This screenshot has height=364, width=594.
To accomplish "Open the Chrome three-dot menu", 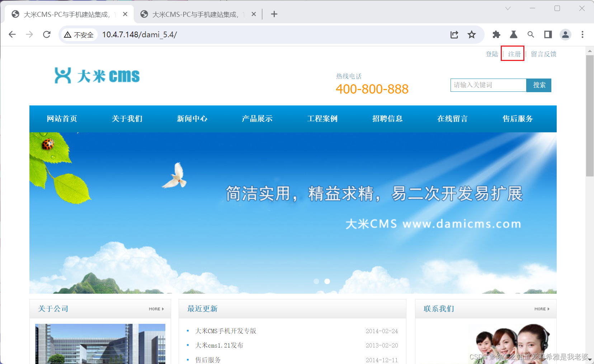I will (583, 34).
